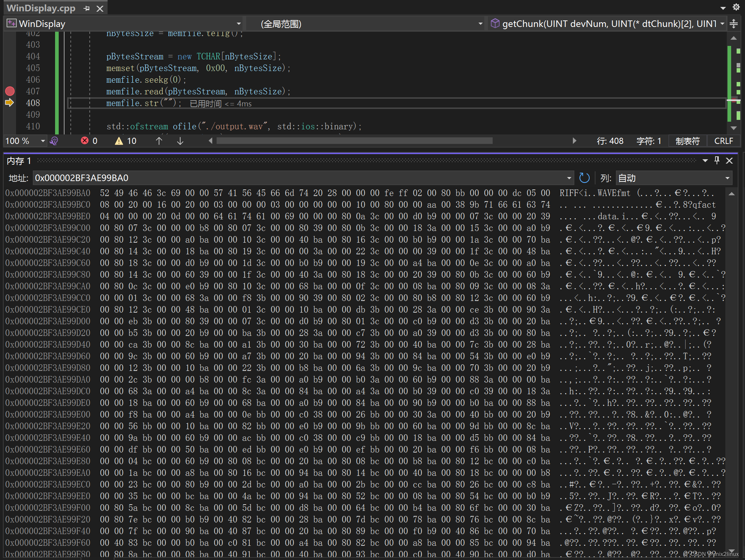Screen dimensions: 745x560
Task: Click the memset code line 405
Action: point(198,68)
